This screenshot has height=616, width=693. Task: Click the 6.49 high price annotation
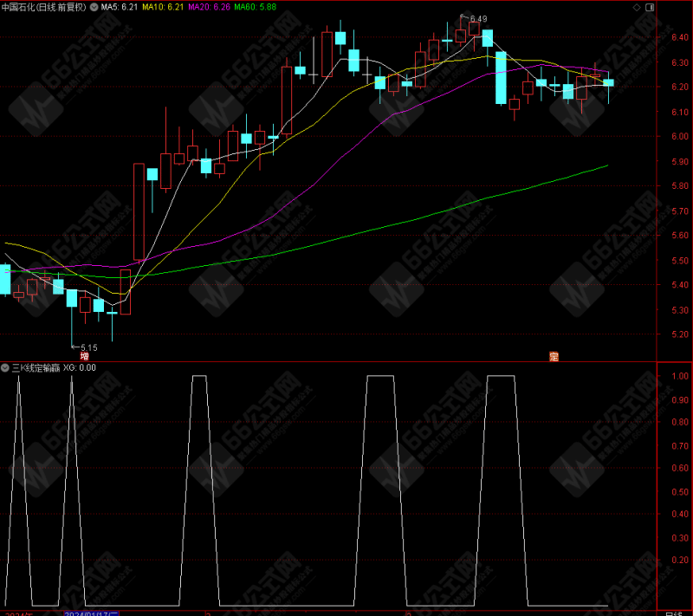tap(479, 18)
